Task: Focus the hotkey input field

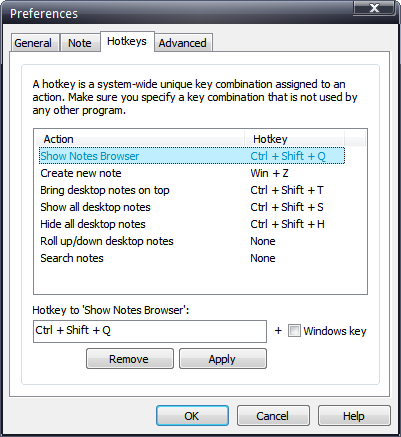Action: tap(150, 331)
